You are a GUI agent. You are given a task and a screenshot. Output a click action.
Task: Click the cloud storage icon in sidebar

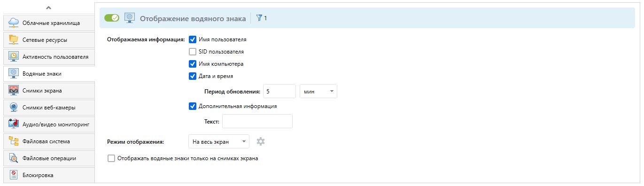pos(14,23)
